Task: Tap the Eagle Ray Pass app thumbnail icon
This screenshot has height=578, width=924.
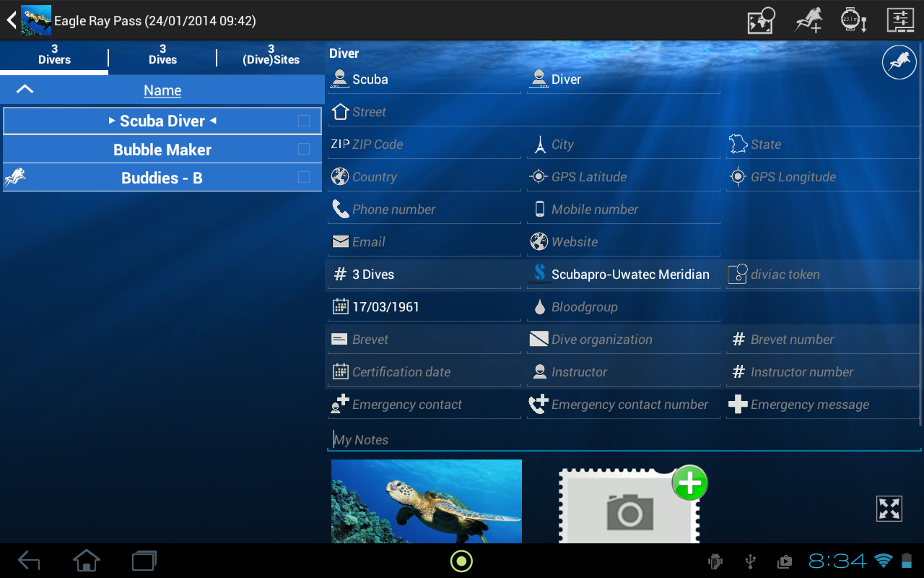Action: click(x=36, y=20)
